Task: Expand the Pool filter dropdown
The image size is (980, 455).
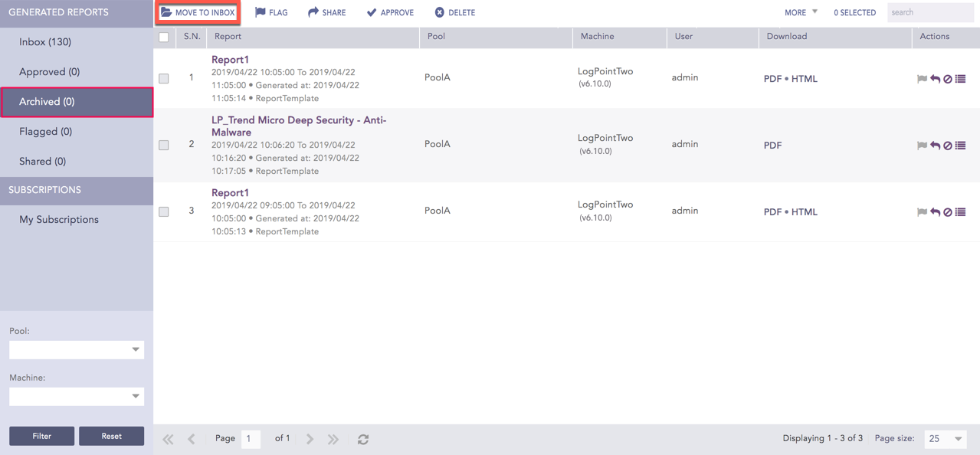Action: tap(77, 349)
